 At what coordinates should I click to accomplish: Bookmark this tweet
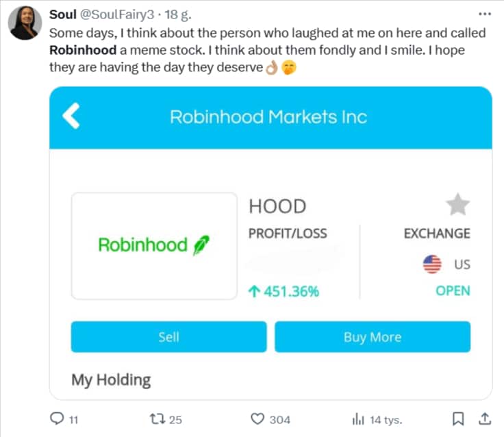point(459,419)
